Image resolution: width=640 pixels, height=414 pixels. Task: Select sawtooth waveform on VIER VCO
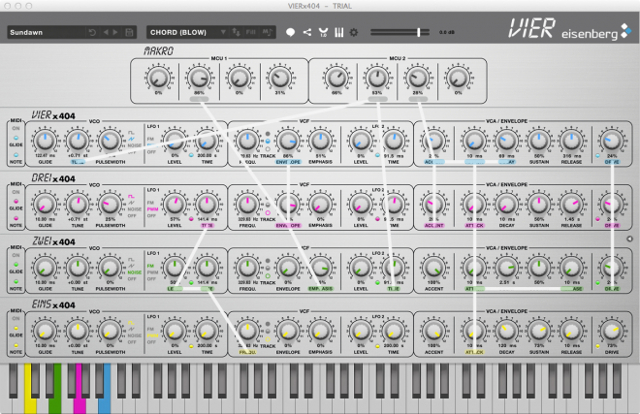(131, 139)
